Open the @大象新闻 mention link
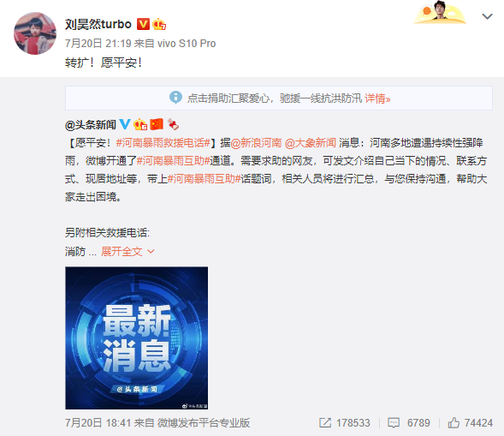This screenshot has height=436, width=504. click(x=310, y=142)
